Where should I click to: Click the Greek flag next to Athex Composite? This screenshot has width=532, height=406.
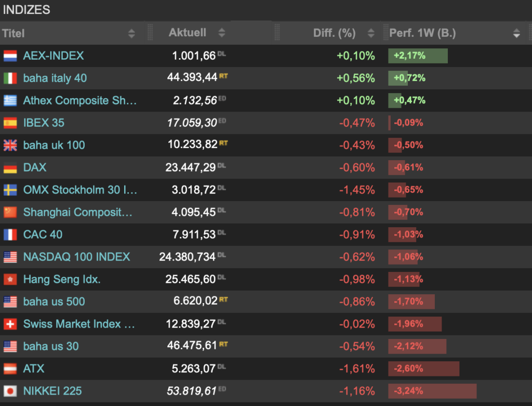point(10,100)
